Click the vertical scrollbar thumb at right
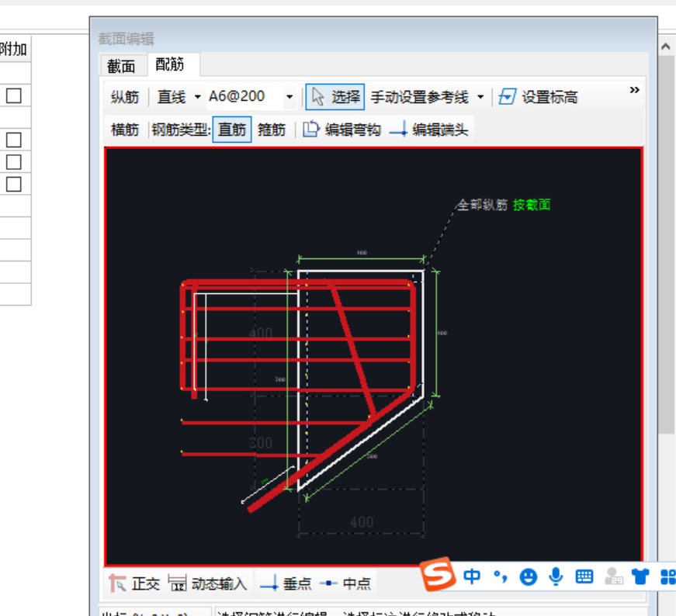The width and height of the screenshot is (676, 616). coord(666,244)
